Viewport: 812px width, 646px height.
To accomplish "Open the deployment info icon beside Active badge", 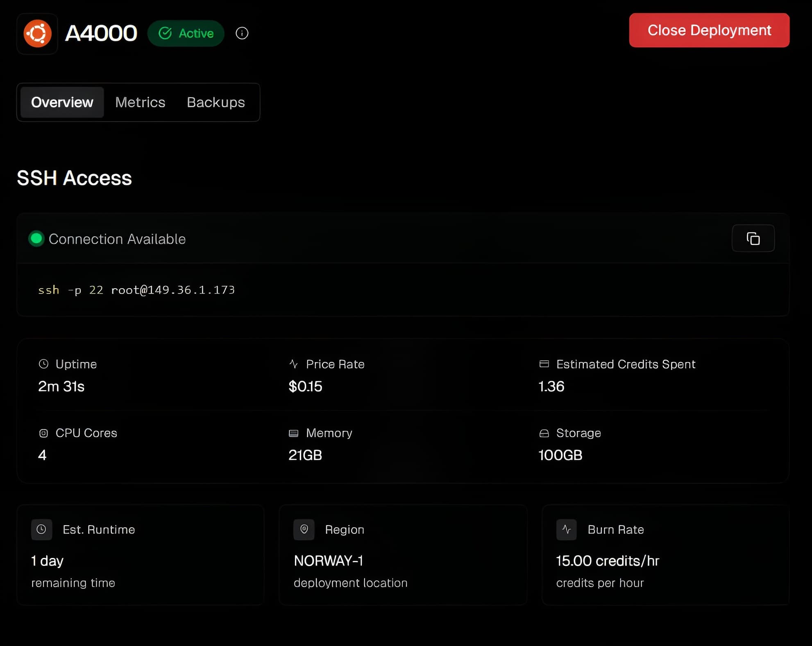I will pyautogui.click(x=242, y=34).
